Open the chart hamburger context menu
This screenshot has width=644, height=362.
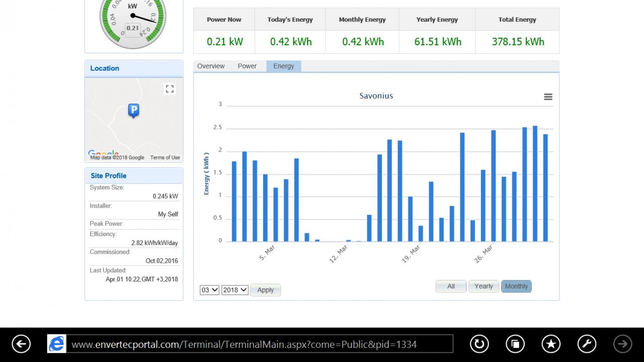point(548,97)
